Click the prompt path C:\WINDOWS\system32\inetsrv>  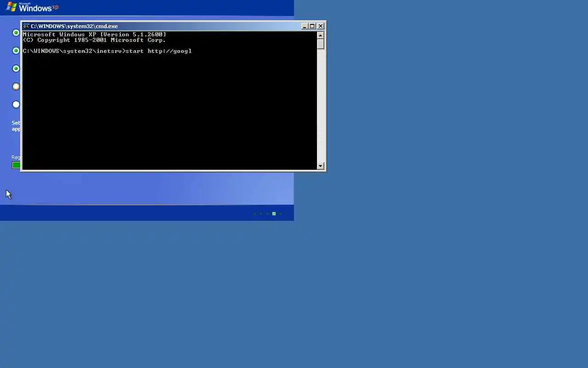point(74,51)
